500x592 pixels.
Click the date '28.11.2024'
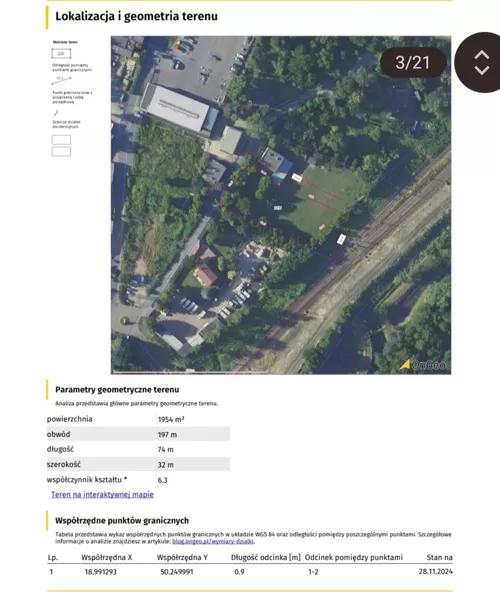click(x=435, y=572)
